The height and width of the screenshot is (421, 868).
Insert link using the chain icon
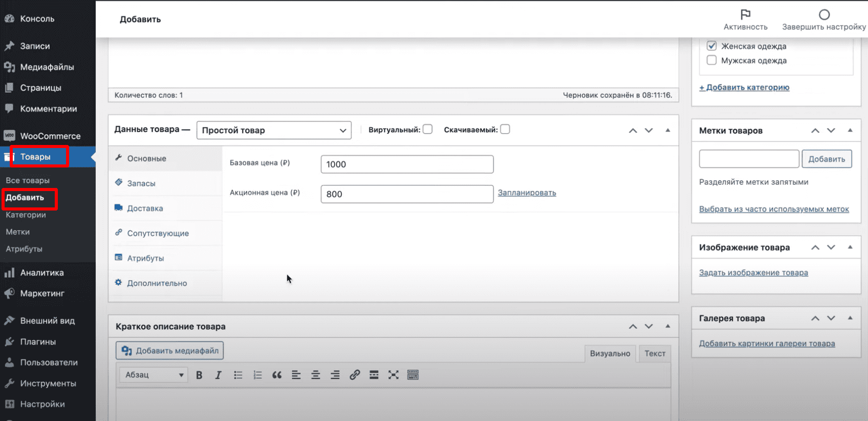[355, 375]
